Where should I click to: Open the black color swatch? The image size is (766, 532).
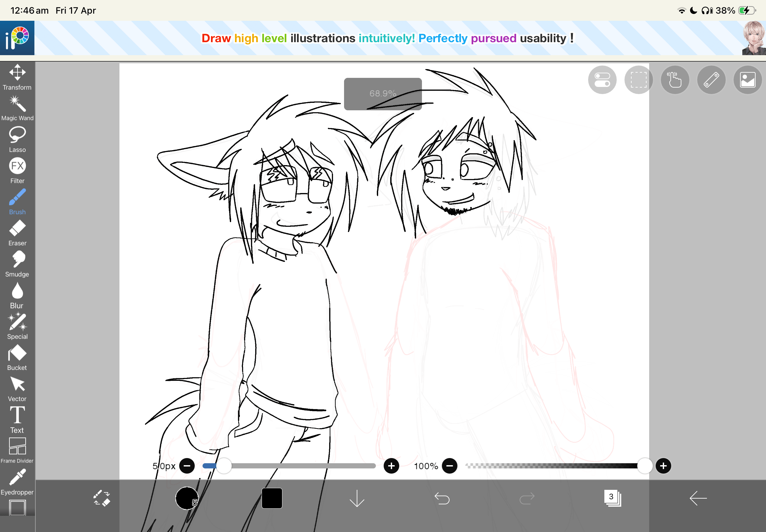(x=272, y=498)
